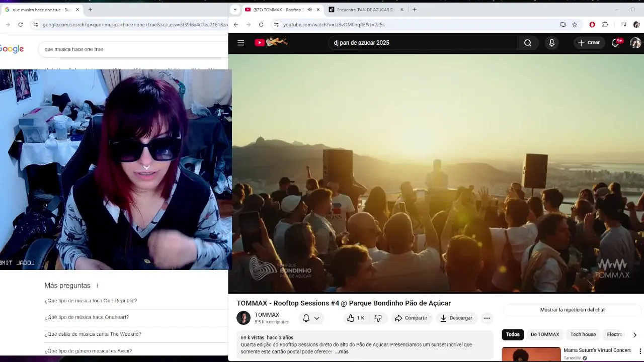Viewport: 644px width, 362px height.
Task: Select the Electro filter chip
Action: pyautogui.click(x=614, y=334)
